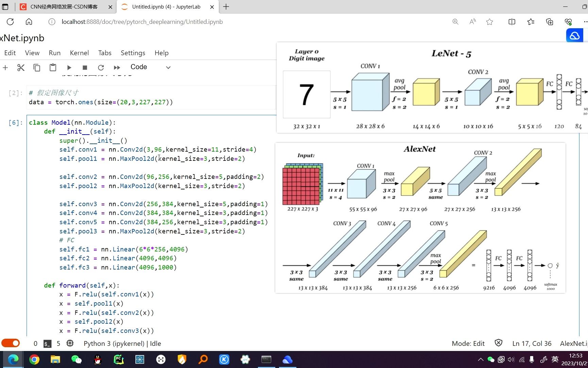Run the selected cell

pos(69,67)
